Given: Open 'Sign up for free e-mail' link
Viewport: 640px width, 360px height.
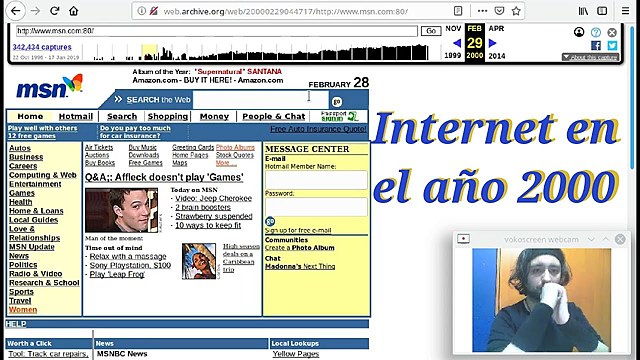Looking at the screenshot, I should coord(298,230).
